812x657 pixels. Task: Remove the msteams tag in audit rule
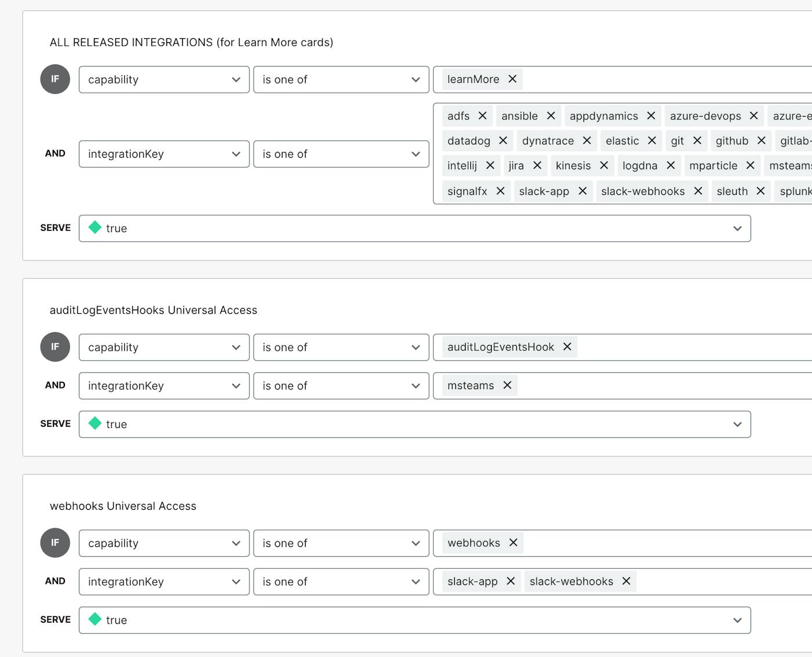point(507,386)
